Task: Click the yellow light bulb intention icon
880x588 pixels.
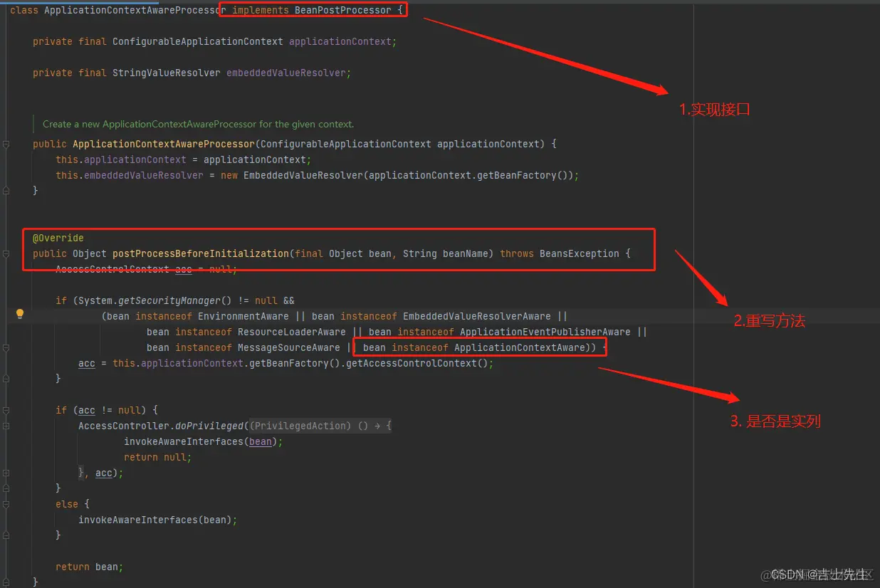Action: pos(20,314)
